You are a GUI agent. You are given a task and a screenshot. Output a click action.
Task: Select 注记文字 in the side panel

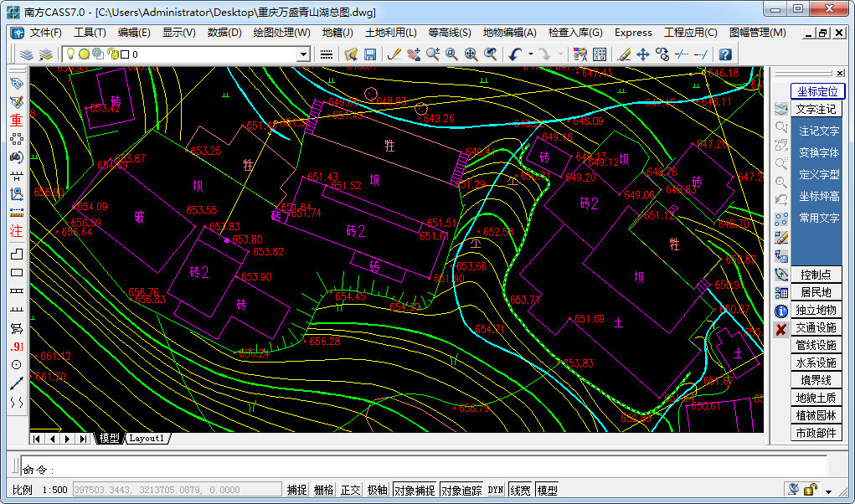pos(818,131)
